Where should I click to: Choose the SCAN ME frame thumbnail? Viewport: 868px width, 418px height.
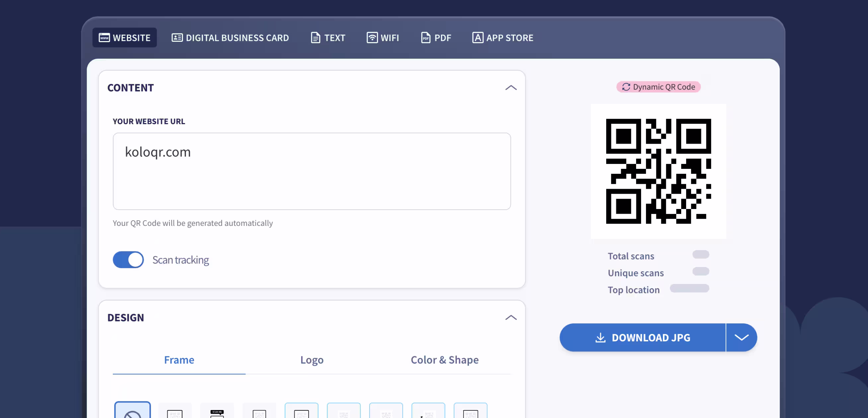click(217, 411)
